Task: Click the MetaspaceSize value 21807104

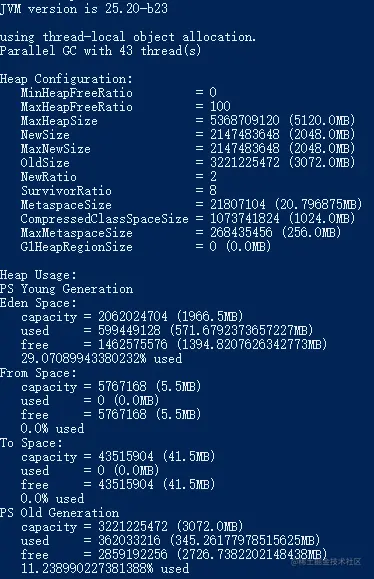Action: (238, 205)
